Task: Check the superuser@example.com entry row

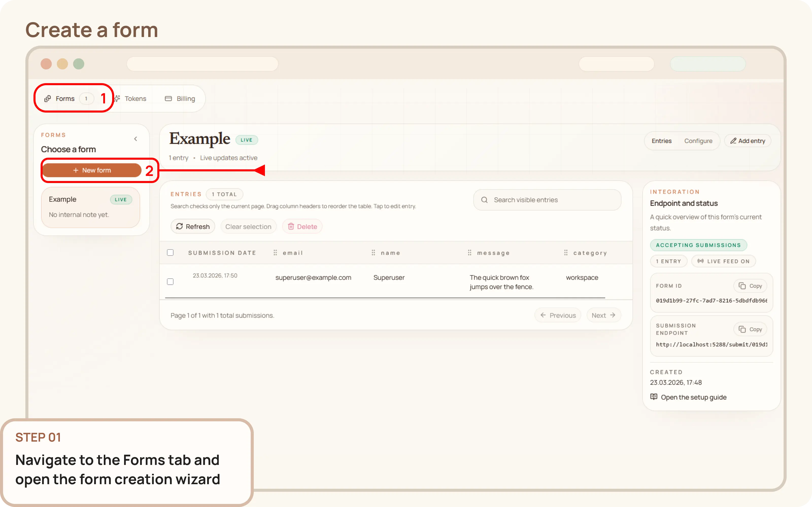Action: (x=170, y=281)
